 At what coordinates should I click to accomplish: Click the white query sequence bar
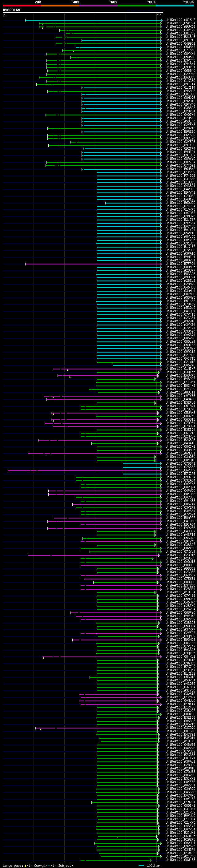coord(83,12)
